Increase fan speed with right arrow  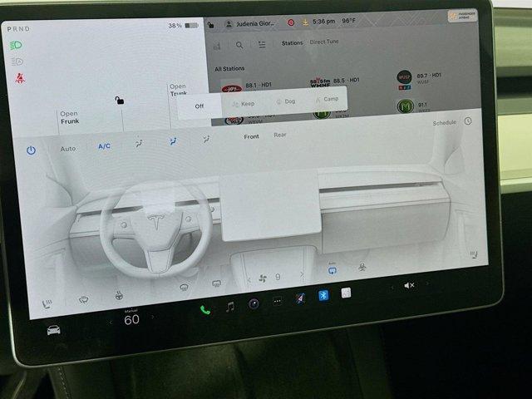pos(301,274)
